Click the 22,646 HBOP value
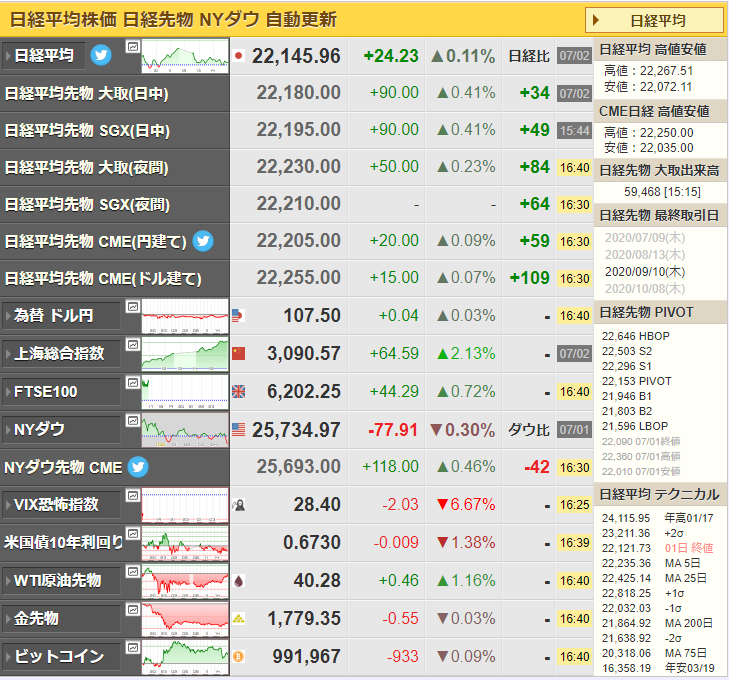This screenshot has height=680, width=729. [636, 336]
